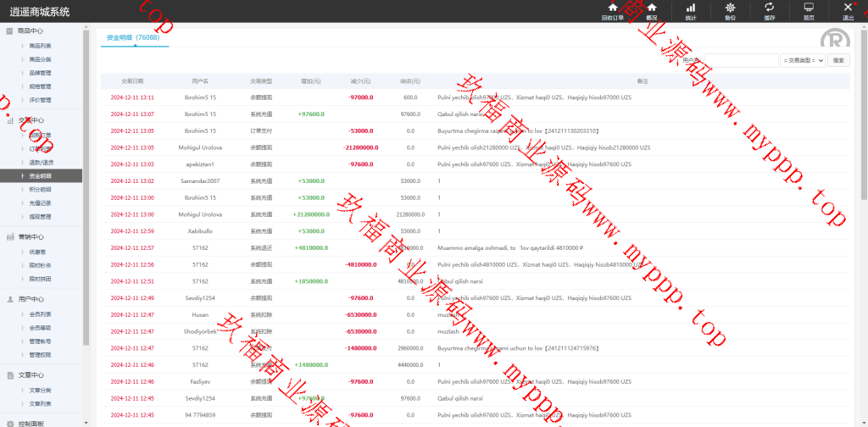Open 积分明细 in the sidebar

tap(41, 190)
